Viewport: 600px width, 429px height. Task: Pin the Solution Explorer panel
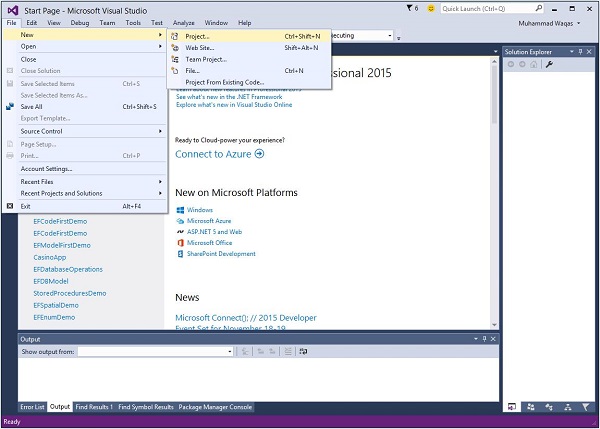580,50
